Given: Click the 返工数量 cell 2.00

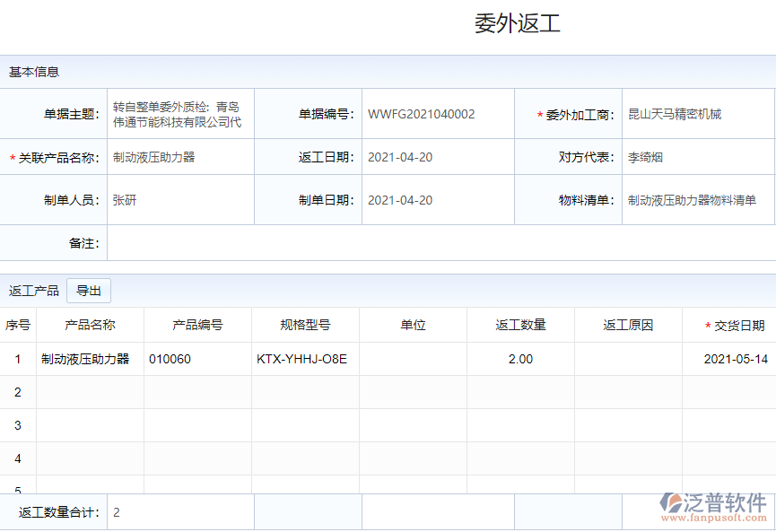Looking at the screenshot, I should (520, 359).
